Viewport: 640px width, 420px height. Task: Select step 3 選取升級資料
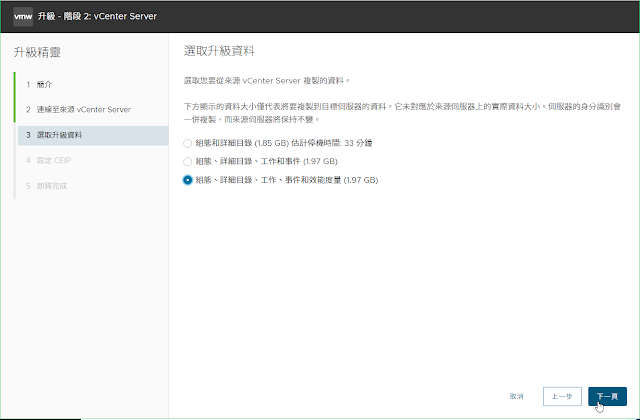click(93, 135)
